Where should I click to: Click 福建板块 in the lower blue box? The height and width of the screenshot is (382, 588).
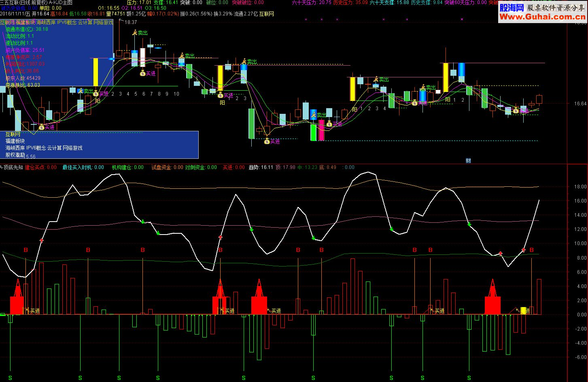[x=15, y=141]
